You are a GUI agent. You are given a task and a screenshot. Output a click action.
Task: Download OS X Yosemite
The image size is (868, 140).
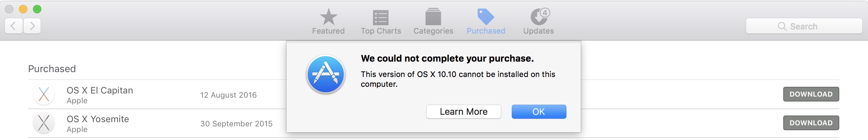(811, 123)
